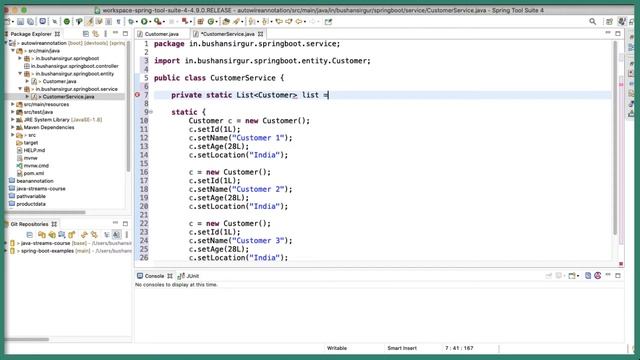
Task: Select Customer.java in the Package Explorer tree
Action: click(60, 81)
